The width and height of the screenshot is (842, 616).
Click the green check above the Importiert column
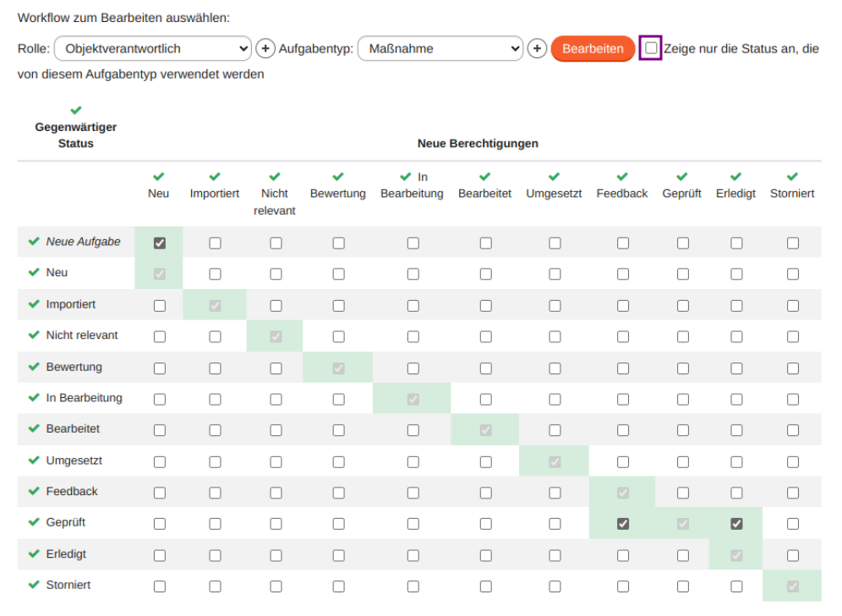tap(215, 177)
